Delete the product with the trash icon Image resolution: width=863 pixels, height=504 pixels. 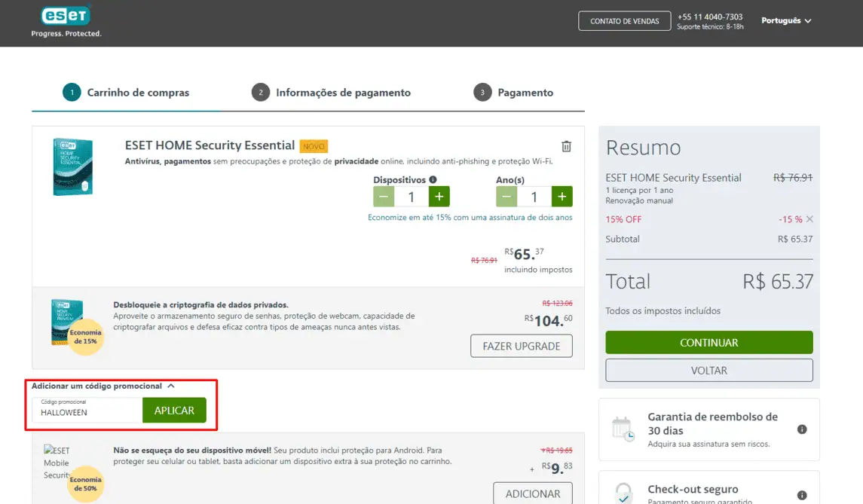[566, 146]
